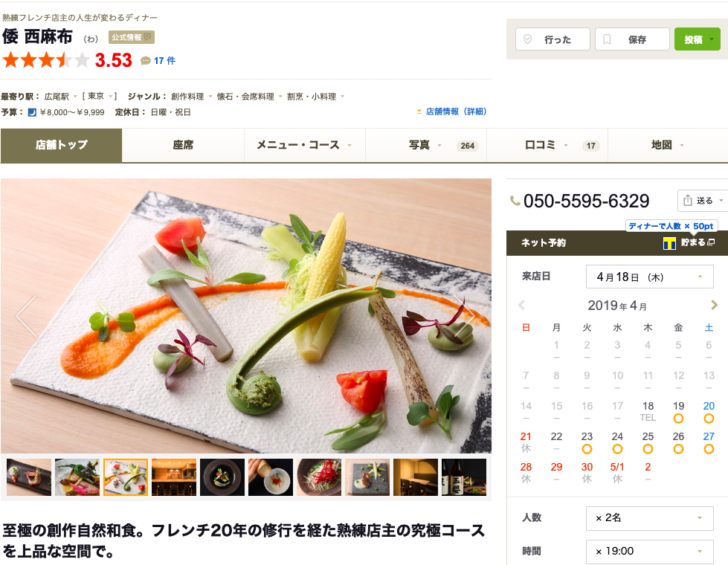This screenshot has width=728, height=565.
Task: Open the 店舗情報（詳細）link
Action: tap(455, 112)
